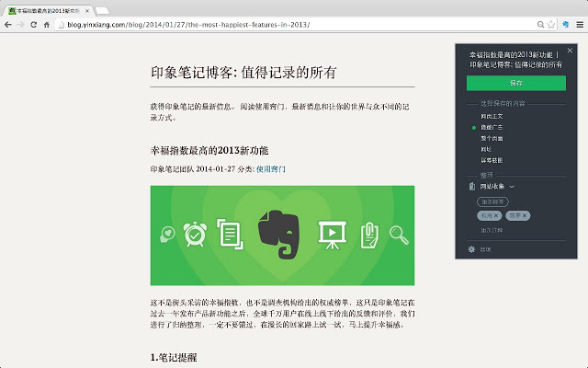Open the Chrome hamburger menu
This screenshot has height=368, width=588.
[x=580, y=25]
